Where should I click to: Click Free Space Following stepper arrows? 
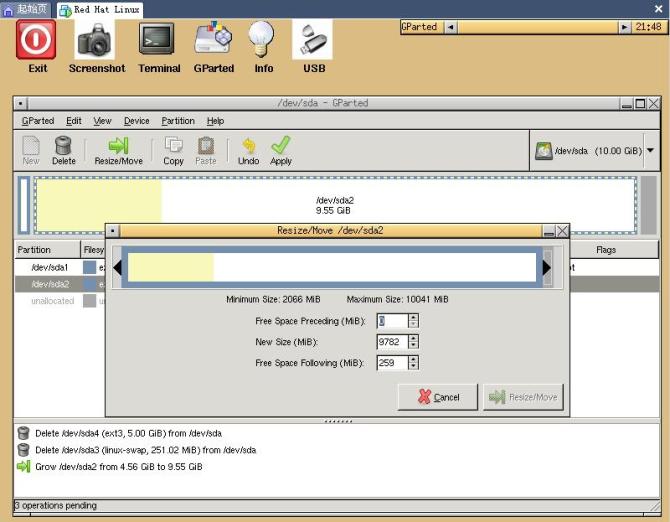click(413, 363)
